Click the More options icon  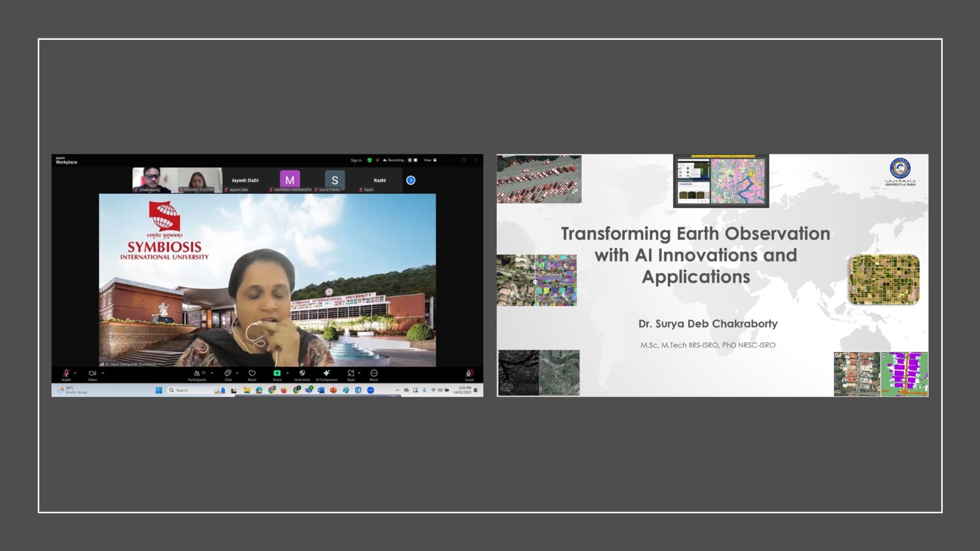(374, 373)
